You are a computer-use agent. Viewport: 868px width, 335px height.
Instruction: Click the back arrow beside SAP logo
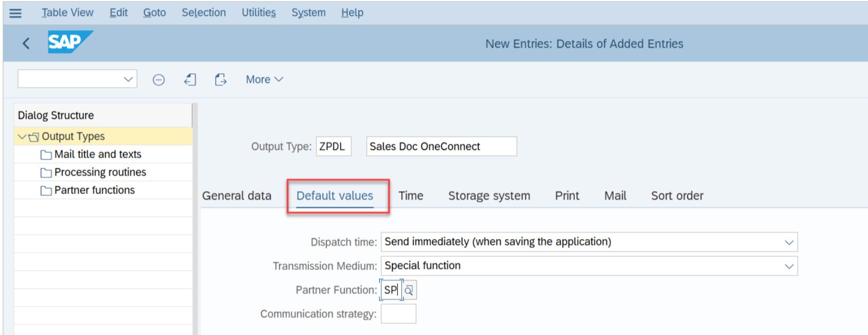[26, 43]
